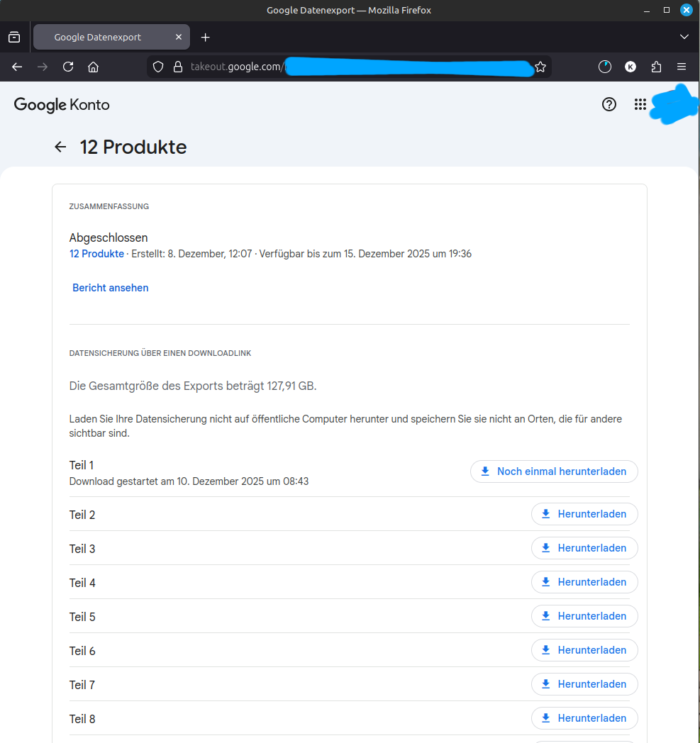This screenshot has width=700, height=743.
Task: Bookmark this page with the star icon
Action: tap(540, 67)
